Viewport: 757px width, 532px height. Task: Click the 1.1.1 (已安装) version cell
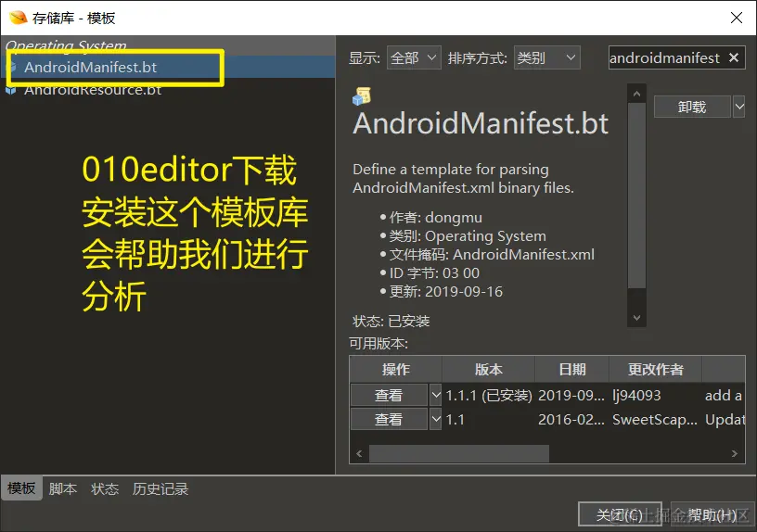tap(489, 396)
